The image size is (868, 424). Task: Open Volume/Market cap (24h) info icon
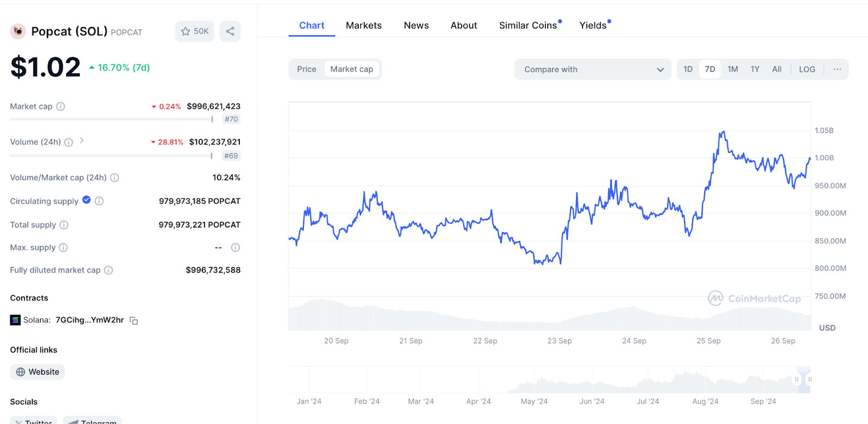pos(114,178)
